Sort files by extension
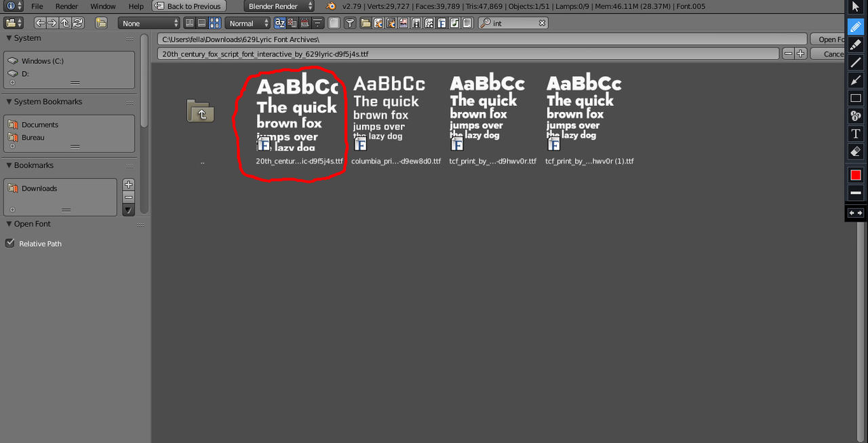 click(292, 23)
